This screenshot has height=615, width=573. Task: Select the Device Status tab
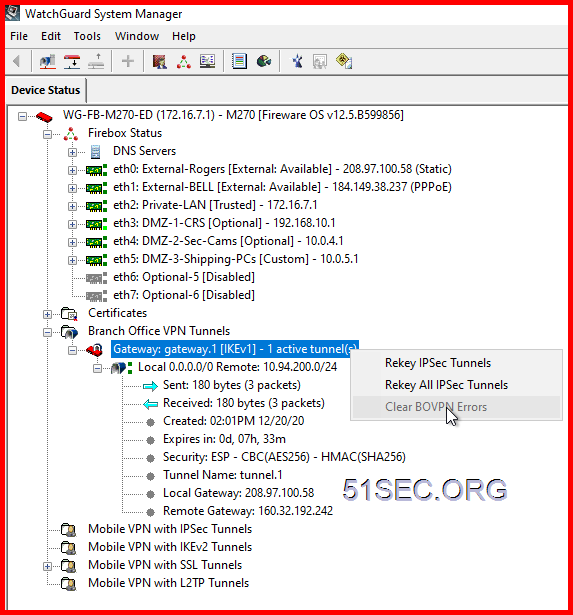pos(45,90)
